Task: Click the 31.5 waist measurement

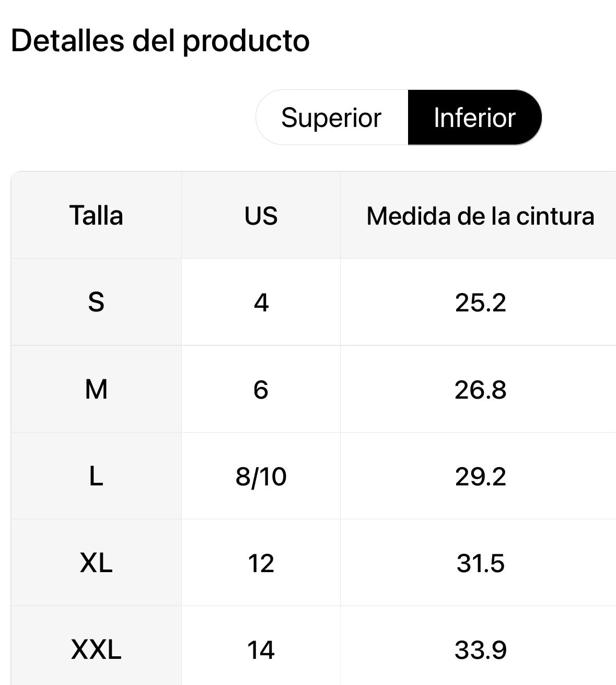Action: click(480, 563)
